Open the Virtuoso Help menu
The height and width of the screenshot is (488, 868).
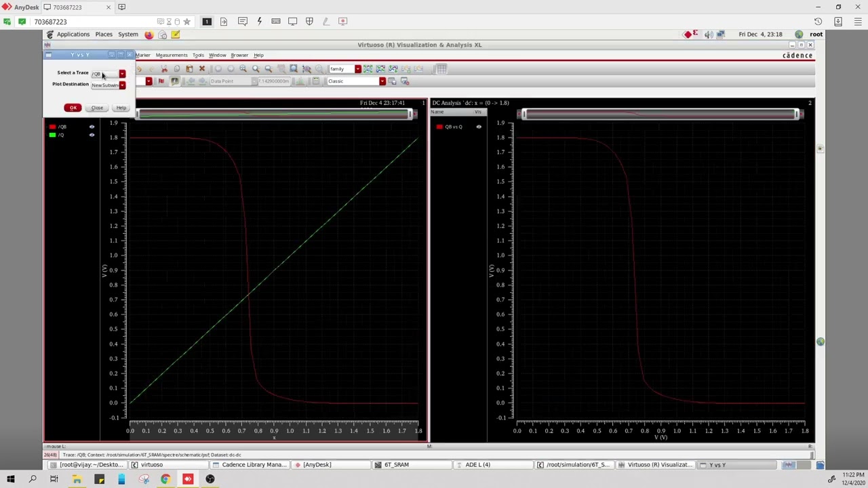click(x=258, y=55)
